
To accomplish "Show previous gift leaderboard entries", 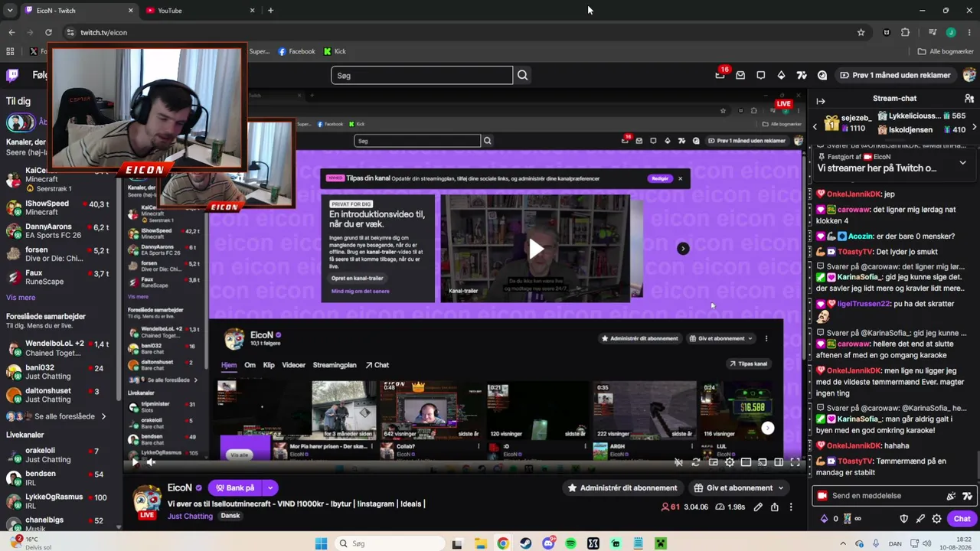I will click(x=815, y=126).
